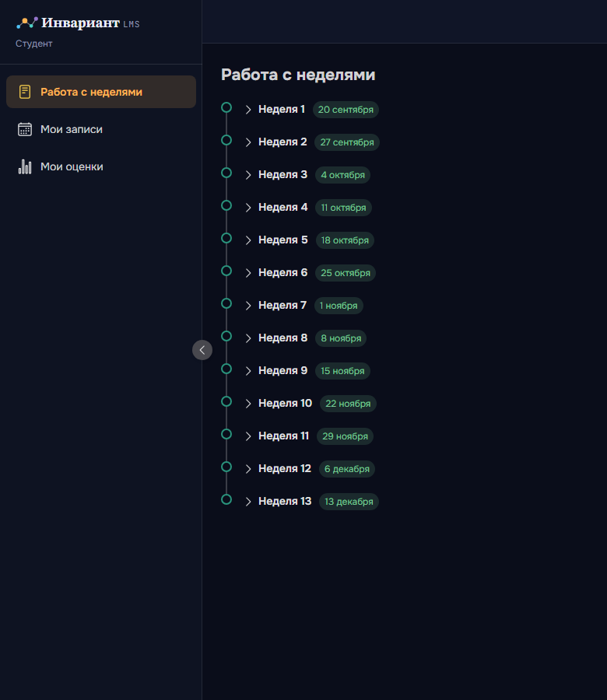The height and width of the screenshot is (700, 607).
Task: Click the Неделя 3 title
Action: point(282,174)
